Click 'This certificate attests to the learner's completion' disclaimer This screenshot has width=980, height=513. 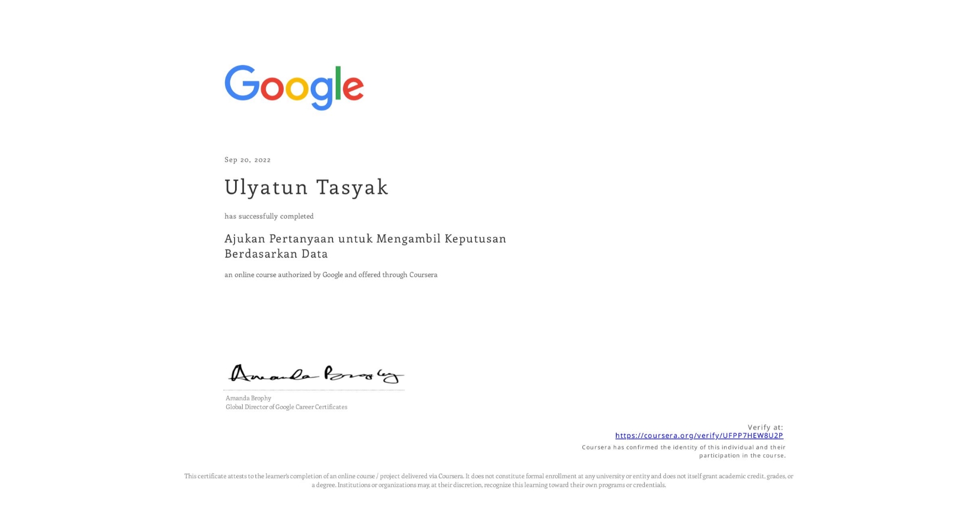pyautogui.click(x=489, y=476)
